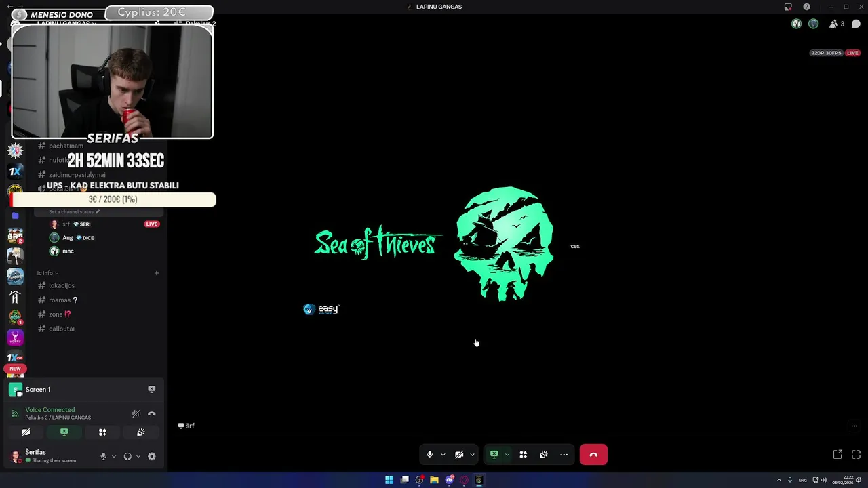Open headphone output options in user panel
This screenshot has width=868, height=488.
[138, 456]
